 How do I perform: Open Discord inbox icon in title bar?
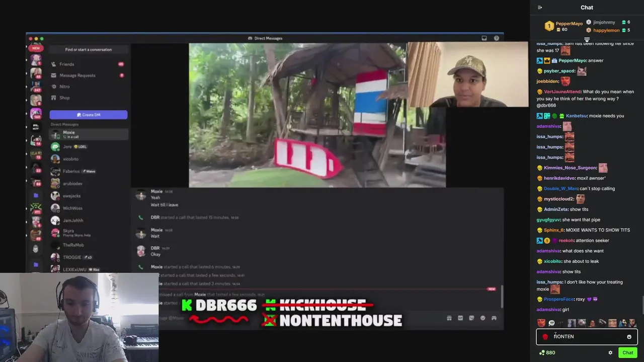[x=484, y=38]
